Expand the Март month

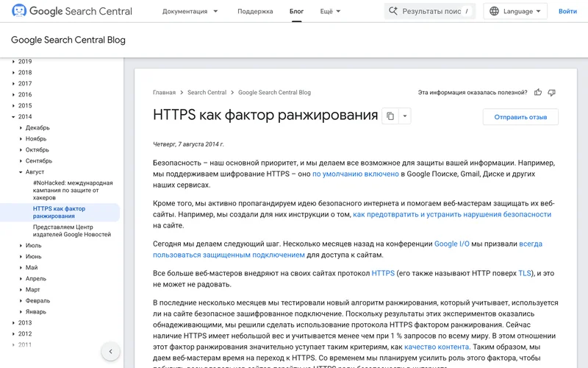pos(21,289)
